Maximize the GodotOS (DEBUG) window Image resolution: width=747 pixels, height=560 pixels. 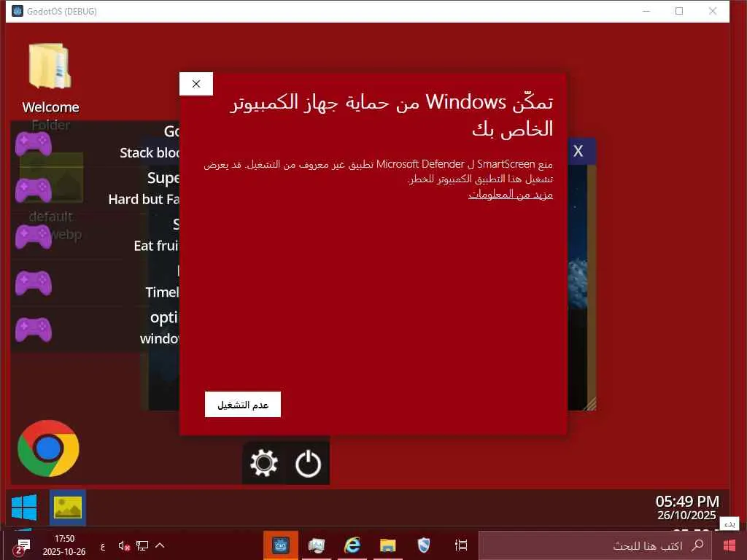[679, 11]
